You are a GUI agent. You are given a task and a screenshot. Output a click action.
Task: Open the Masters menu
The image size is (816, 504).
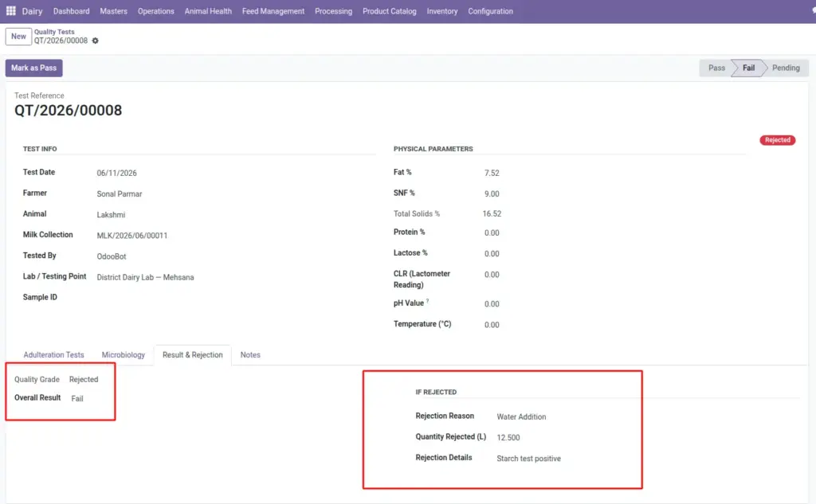(x=113, y=11)
